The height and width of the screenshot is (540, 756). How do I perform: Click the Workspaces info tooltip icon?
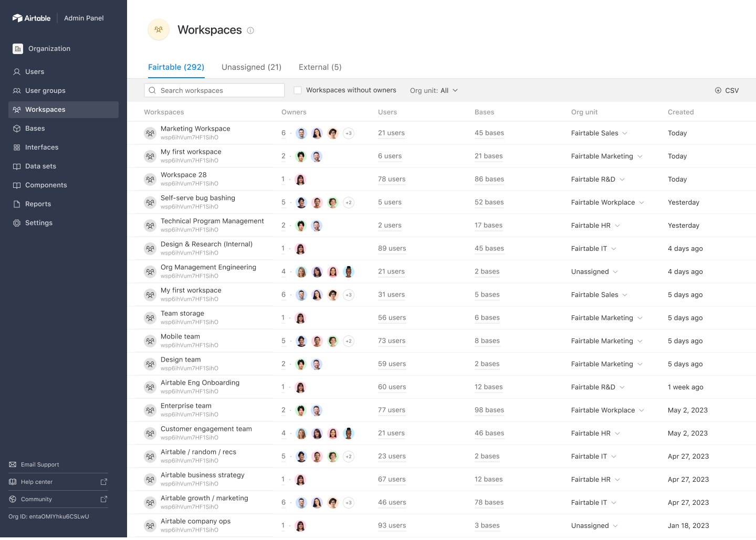(250, 30)
